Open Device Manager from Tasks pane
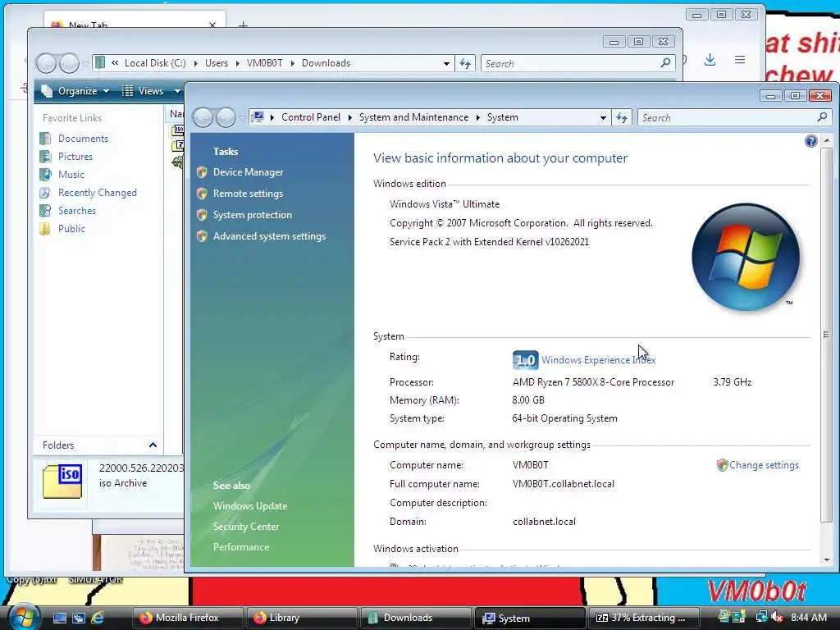Image resolution: width=840 pixels, height=630 pixels. pos(248,172)
